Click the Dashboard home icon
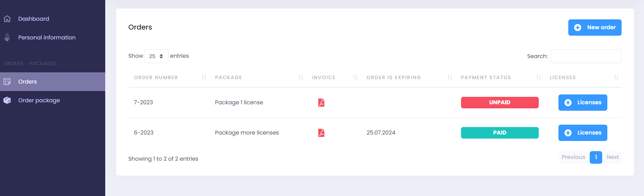The image size is (644, 196). (7, 19)
